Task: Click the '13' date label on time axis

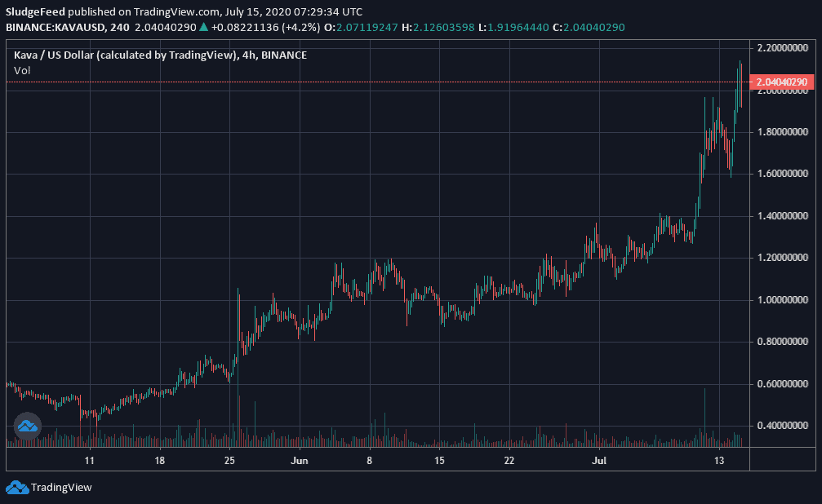Action: (x=719, y=461)
